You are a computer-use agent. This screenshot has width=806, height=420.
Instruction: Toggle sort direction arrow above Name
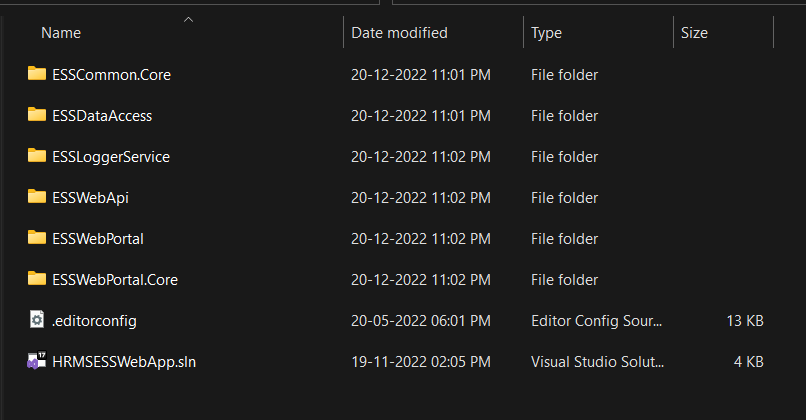pyautogui.click(x=189, y=20)
